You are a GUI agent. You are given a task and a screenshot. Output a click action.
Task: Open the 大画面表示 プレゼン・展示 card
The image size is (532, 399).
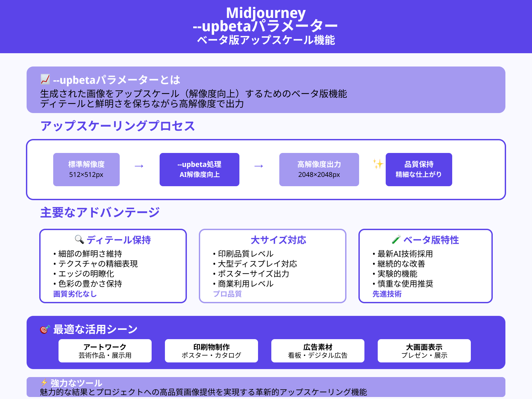[424, 351]
